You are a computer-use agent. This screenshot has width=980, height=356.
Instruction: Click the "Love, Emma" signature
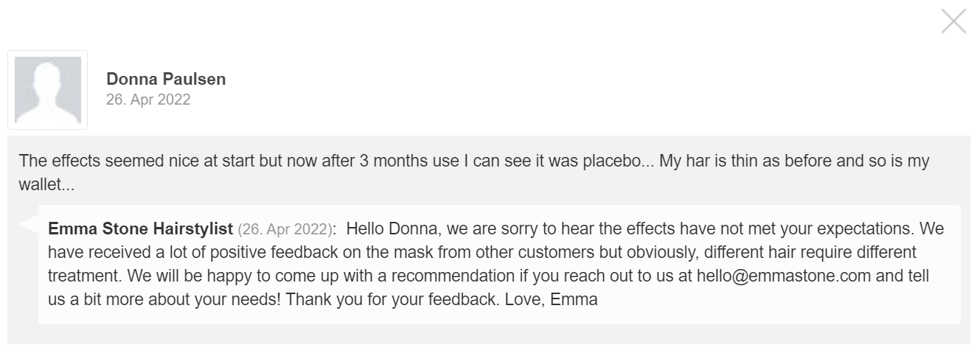[x=552, y=300]
